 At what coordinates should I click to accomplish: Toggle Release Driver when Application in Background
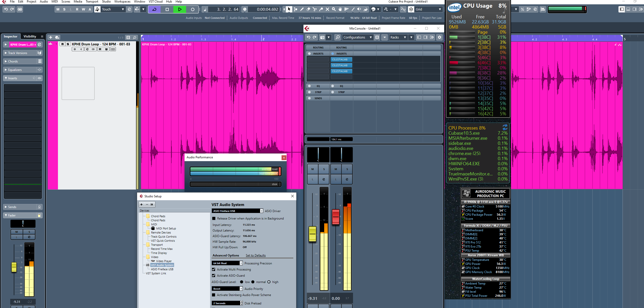pyautogui.click(x=214, y=219)
